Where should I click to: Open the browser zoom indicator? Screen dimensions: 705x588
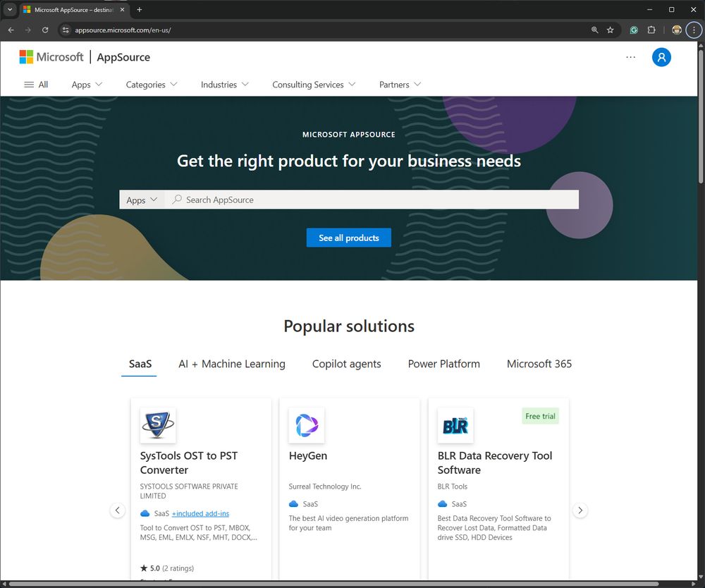click(x=594, y=30)
